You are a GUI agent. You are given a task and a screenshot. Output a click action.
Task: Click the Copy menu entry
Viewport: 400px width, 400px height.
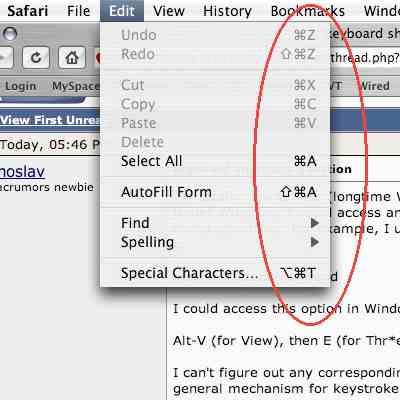[215, 104]
